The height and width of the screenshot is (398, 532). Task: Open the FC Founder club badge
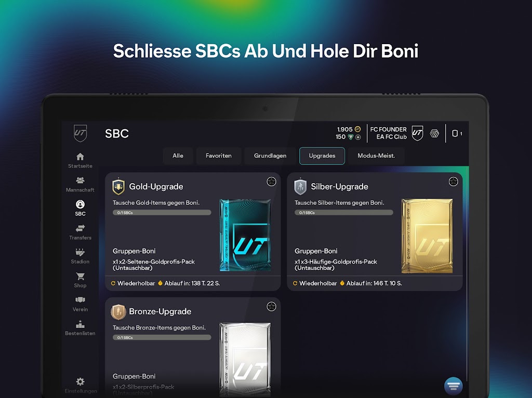[417, 133]
